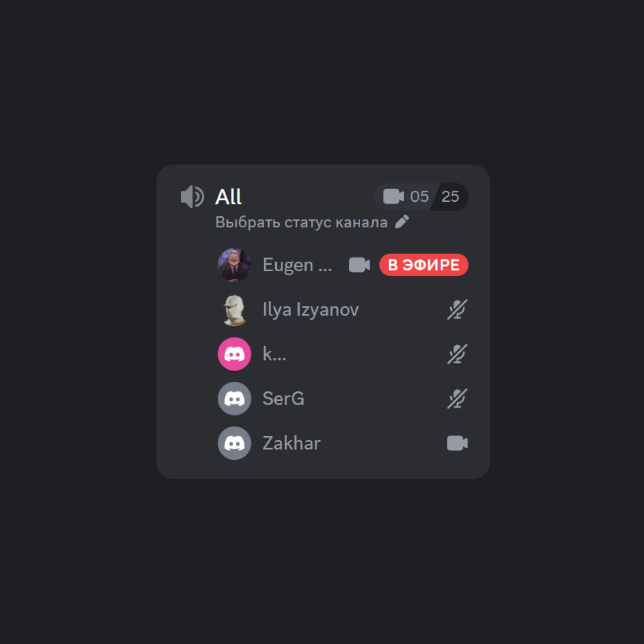This screenshot has width=644, height=644.
Task: Open the All voice channel name
Action: point(228,197)
